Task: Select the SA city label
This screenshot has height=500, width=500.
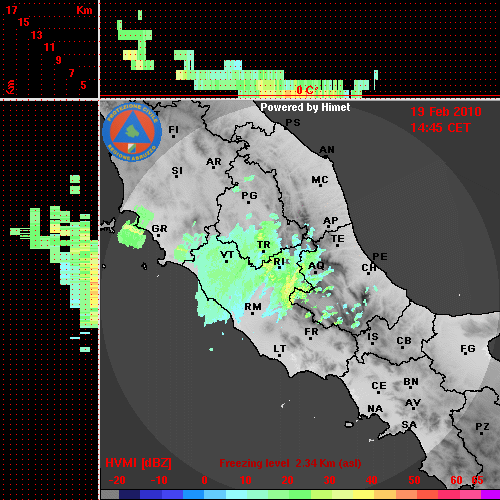Action: pyautogui.click(x=409, y=425)
